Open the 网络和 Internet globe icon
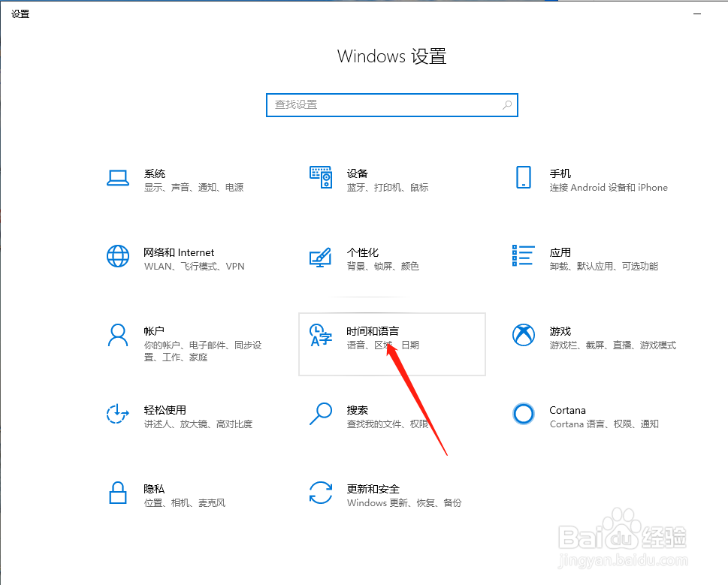The image size is (728, 585). click(118, 256)
